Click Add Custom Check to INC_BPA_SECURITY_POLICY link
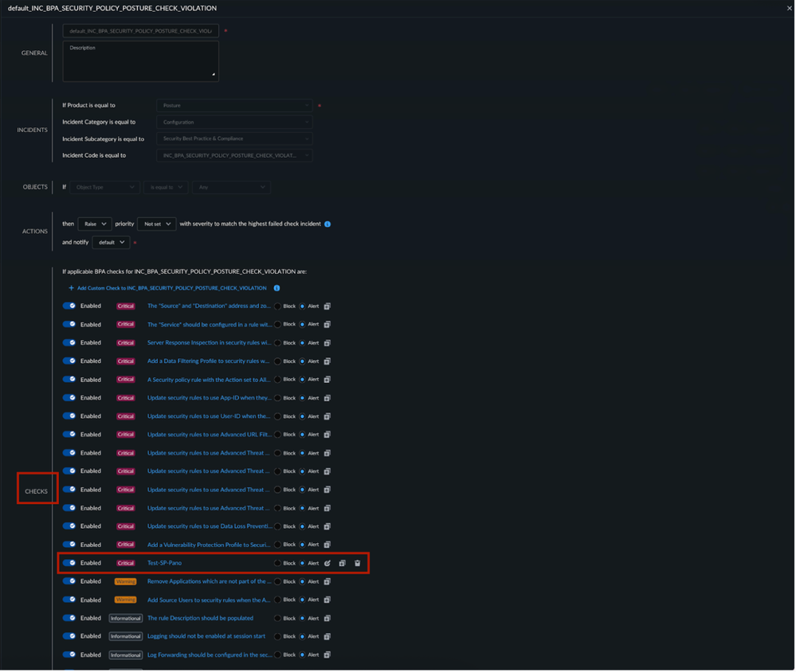The height and width of the screenshot is (672, 796). click(x=172, y=288)
